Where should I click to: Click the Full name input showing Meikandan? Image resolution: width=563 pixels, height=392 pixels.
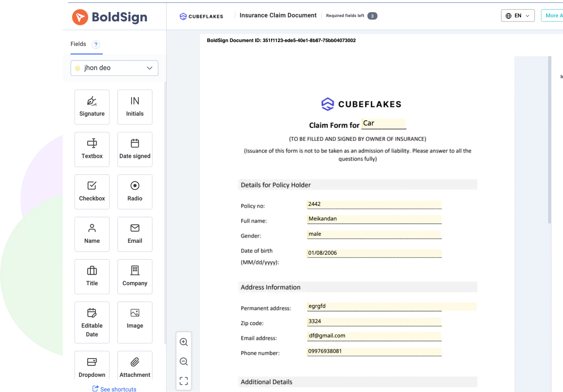[x=373, y=219]
